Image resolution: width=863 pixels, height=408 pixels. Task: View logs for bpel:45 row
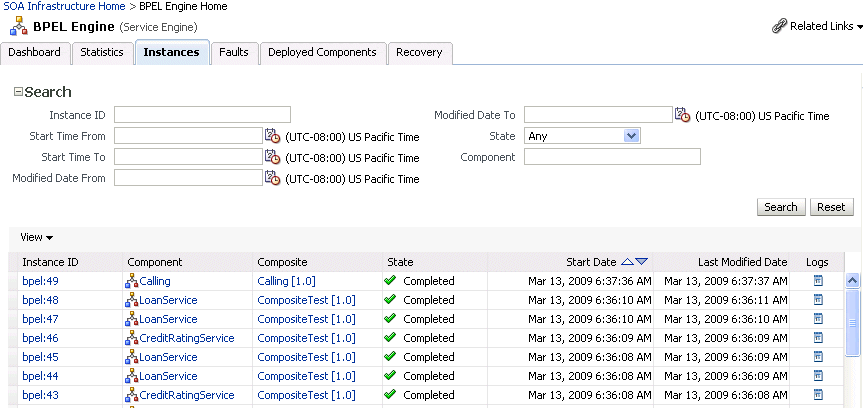[818, 357]
